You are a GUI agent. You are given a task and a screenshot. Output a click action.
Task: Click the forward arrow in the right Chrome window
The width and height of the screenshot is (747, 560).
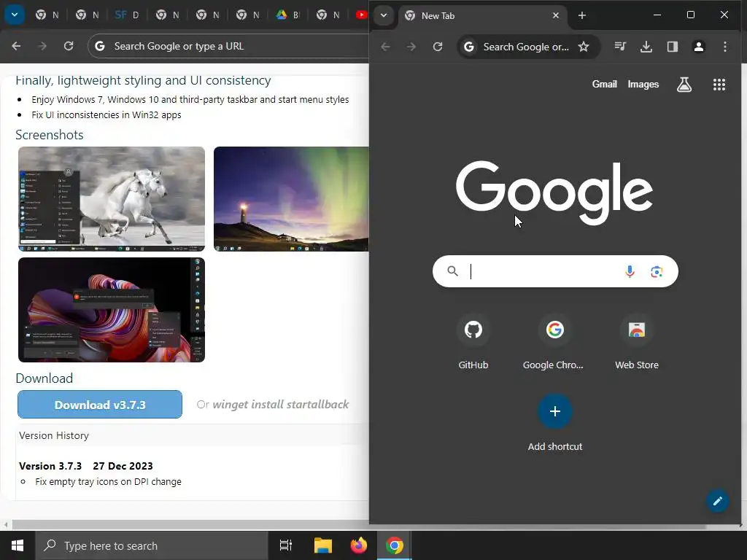tap(411, 47)
